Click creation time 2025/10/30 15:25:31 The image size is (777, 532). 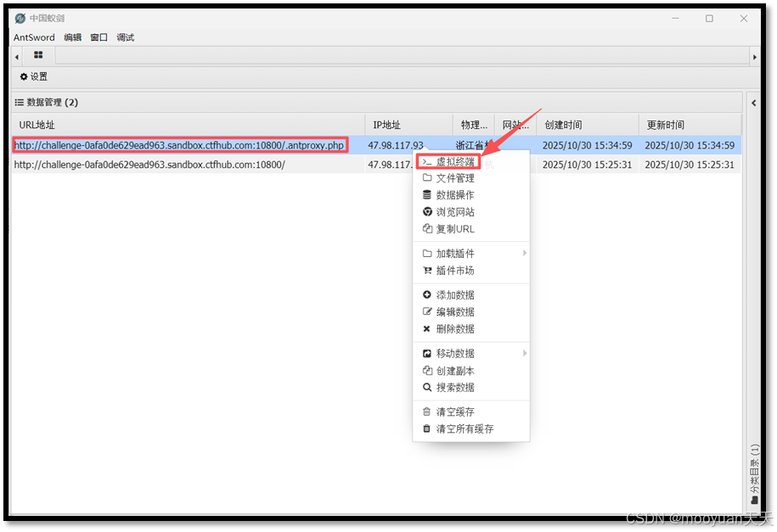tap(588, 165)
